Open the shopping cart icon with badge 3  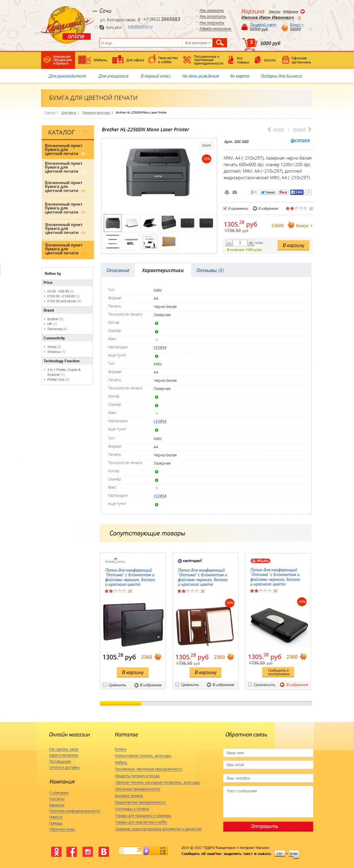point(250,44)
